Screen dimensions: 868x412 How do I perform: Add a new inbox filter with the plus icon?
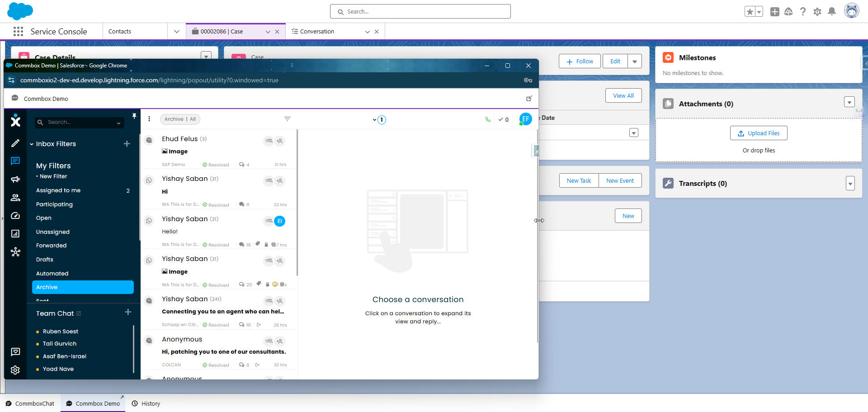(x=127, y=144)
